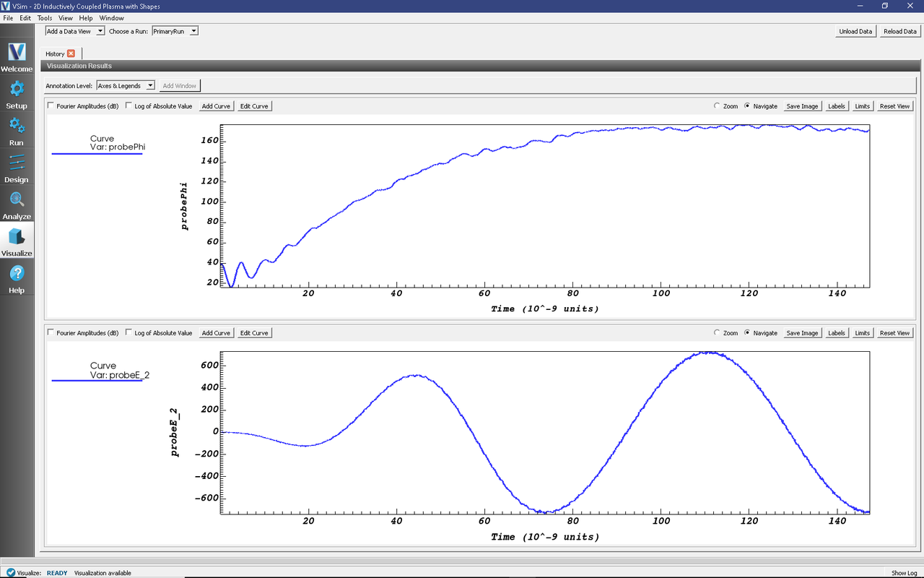Click inside the probeE_2 curve plot
This screenshot has height=578, width=924.
click(x=545, y=433)
